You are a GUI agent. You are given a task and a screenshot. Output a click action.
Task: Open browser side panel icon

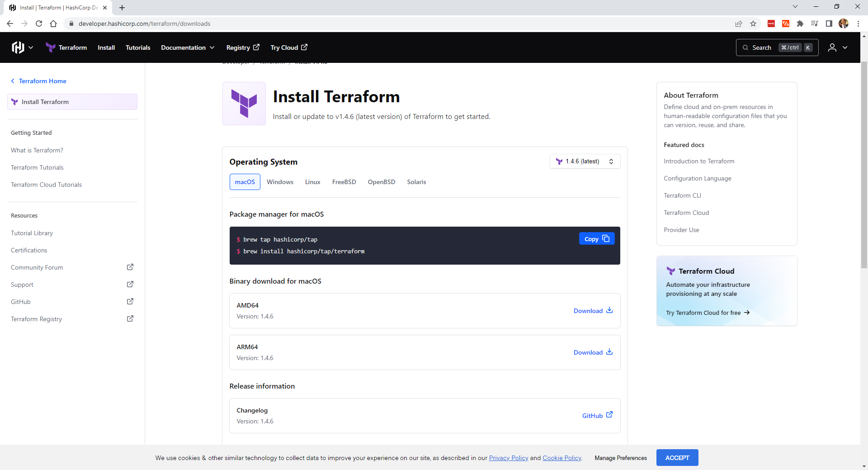click(829, 24)
